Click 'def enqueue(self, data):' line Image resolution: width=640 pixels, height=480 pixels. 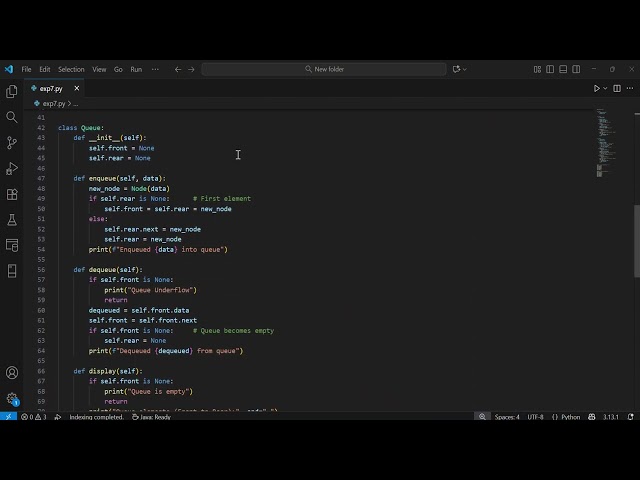[x=120, y=178]
